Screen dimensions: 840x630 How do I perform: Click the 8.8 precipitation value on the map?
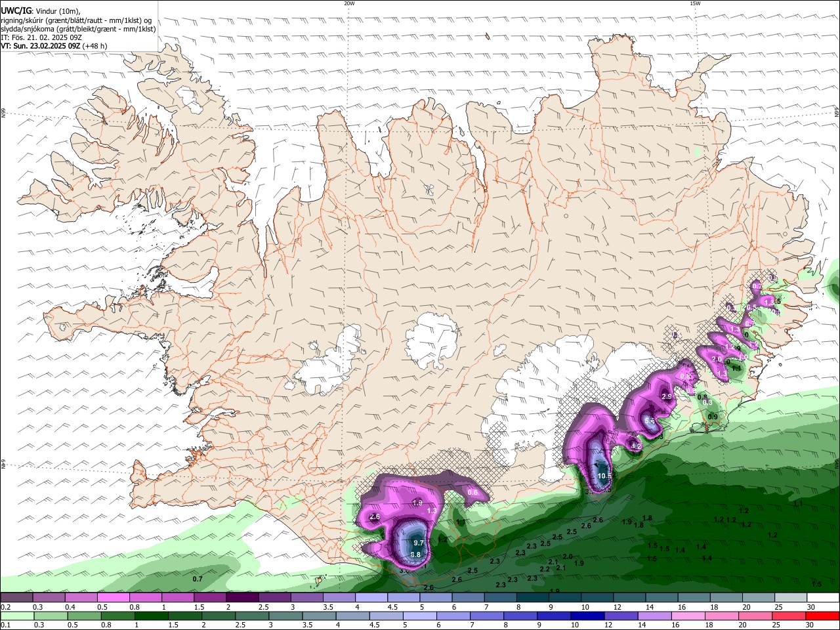click(x=415, y=555)
